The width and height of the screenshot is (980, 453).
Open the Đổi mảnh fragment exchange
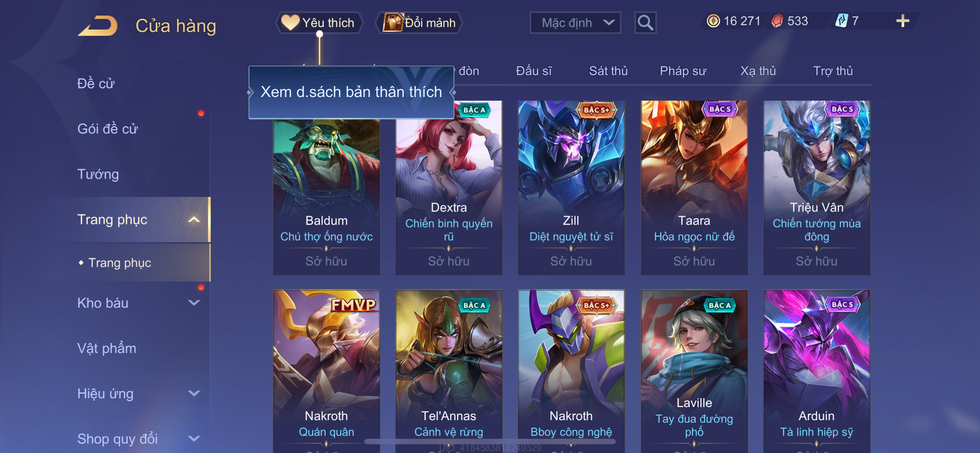coord(419,23)
